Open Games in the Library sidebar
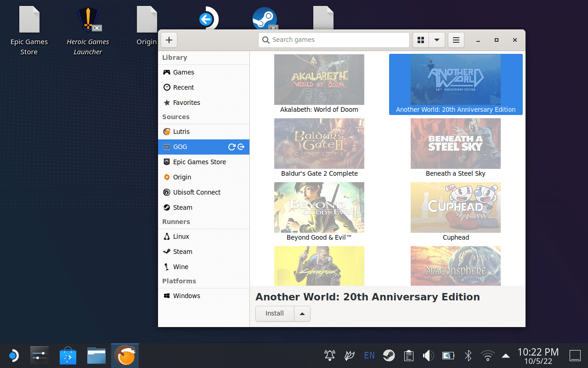 pos(204,72)
